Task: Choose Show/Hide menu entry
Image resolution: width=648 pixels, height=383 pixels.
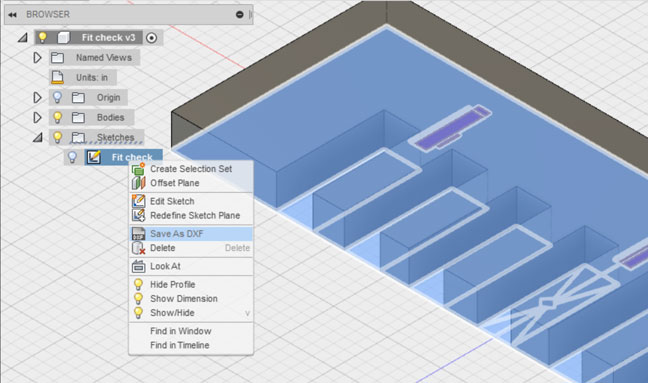Action: (191, 313)
